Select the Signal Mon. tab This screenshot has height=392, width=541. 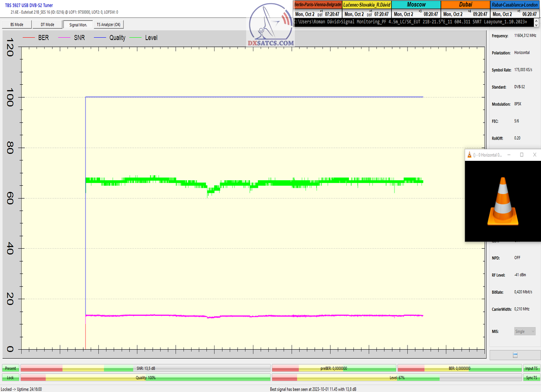pyautogui.click(x=78, y=25)
